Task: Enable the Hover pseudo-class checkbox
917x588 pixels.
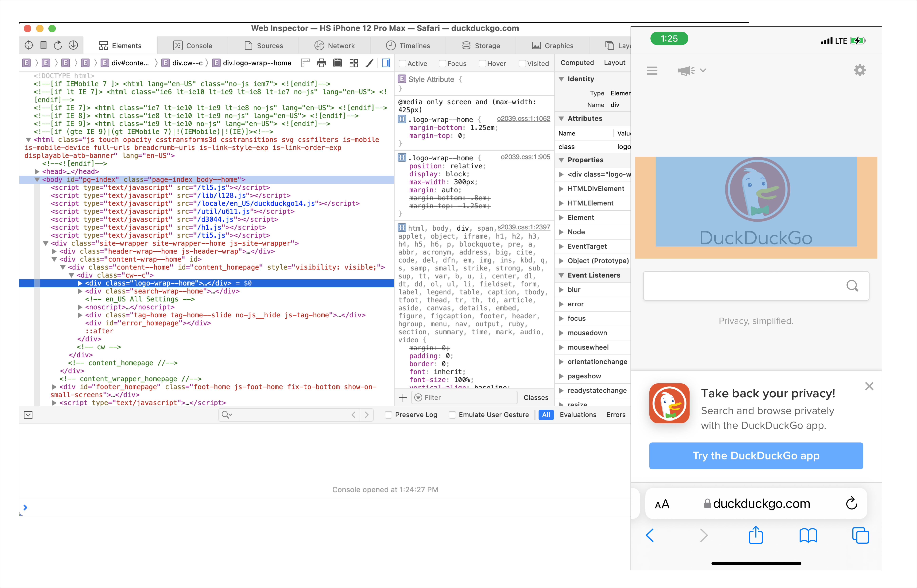Action: (x=483, y=63)
